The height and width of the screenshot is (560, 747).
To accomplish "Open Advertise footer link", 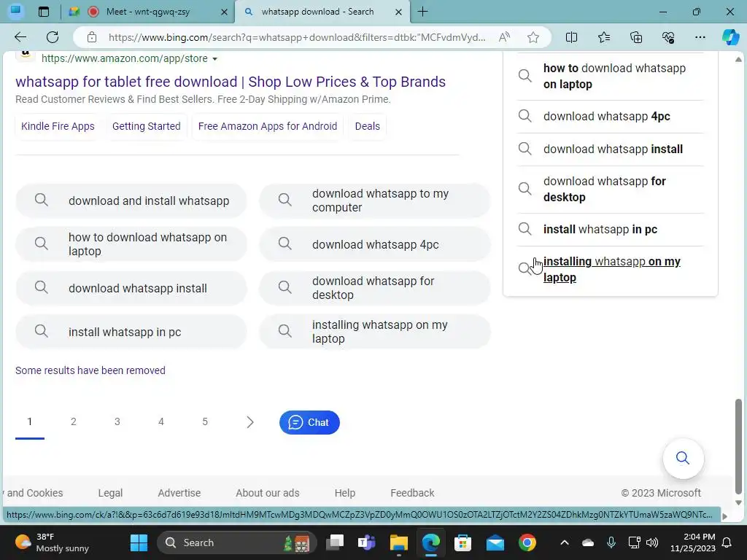I will 179,493.
